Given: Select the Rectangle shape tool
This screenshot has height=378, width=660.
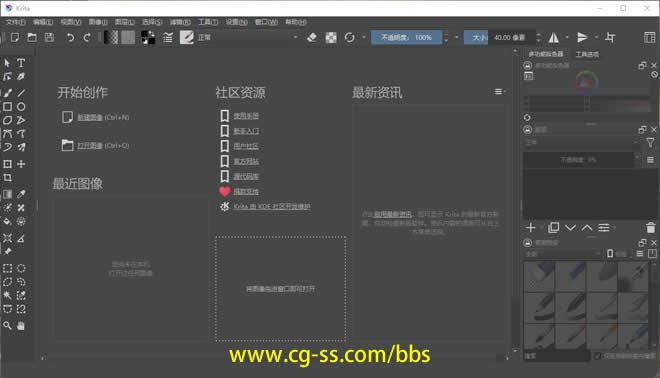Looking at the screenshot, I should pos(7,106).
